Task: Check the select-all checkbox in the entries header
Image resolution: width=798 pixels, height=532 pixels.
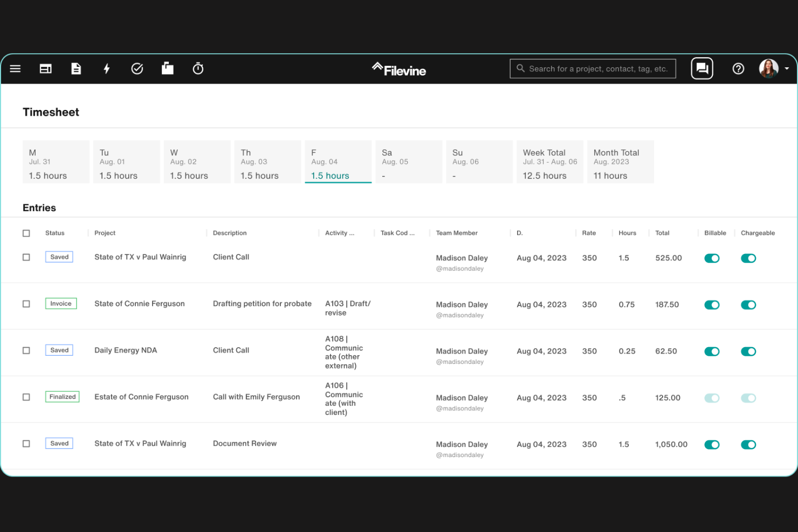Action: 26,233
